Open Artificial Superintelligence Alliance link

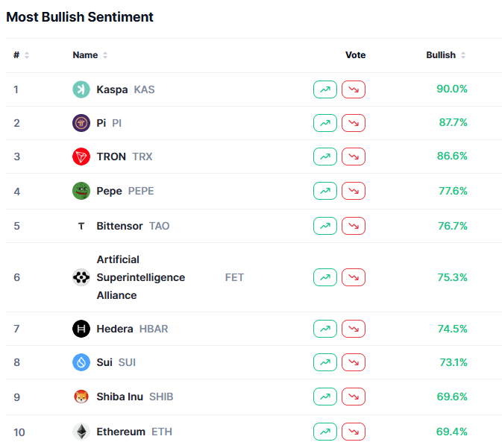tap(140, 277)
